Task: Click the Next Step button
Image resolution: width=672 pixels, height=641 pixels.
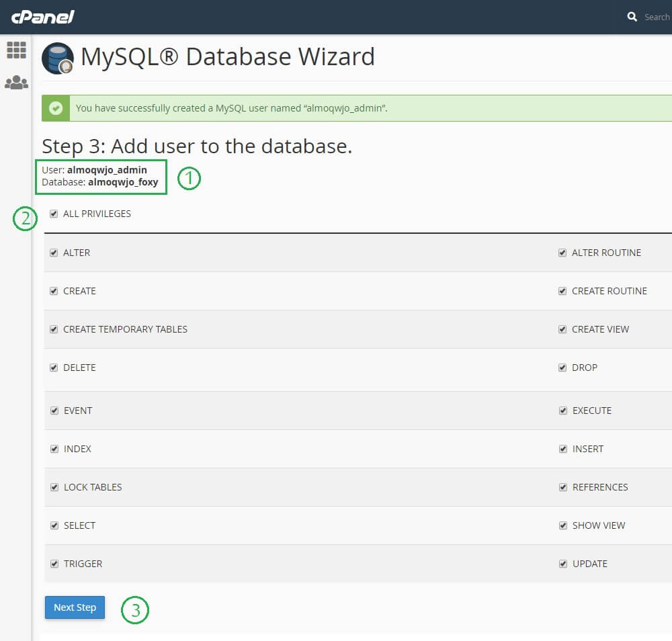Action: pos(75,607)
